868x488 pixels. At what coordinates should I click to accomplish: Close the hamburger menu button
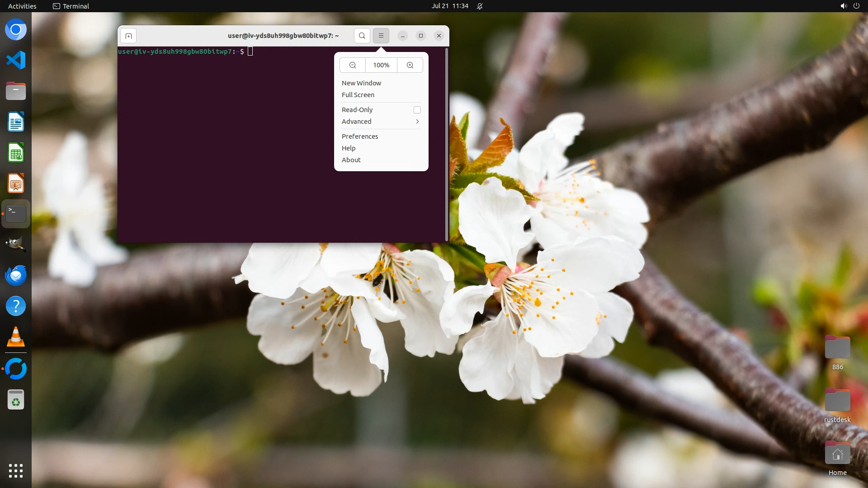381,36
